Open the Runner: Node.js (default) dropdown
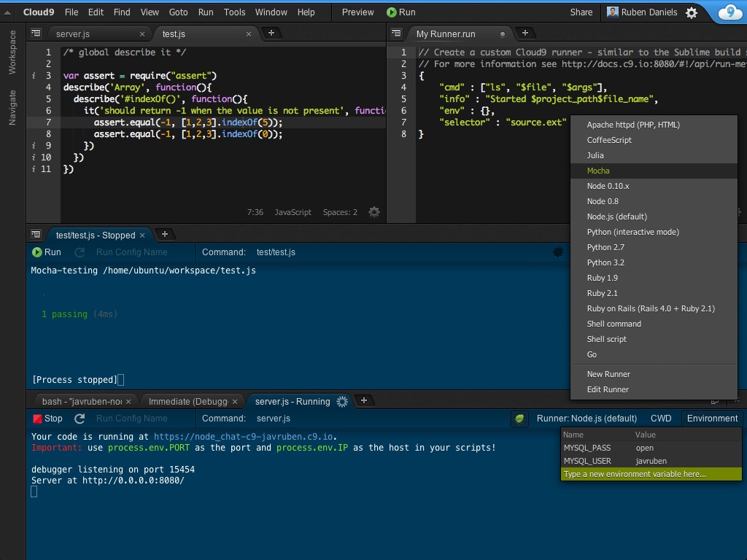The image size is (747, 560). pyautogui.click(x=587, y=419)
